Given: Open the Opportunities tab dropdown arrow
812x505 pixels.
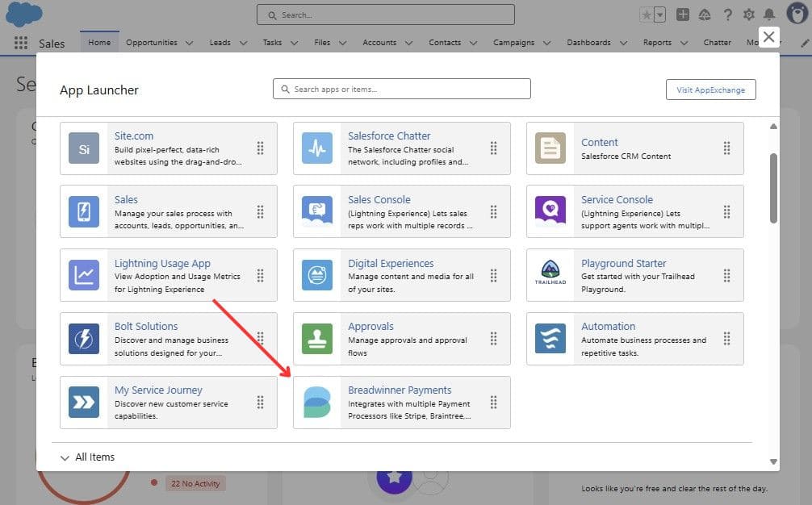Looking at the screenshot, I should (189, 43).
